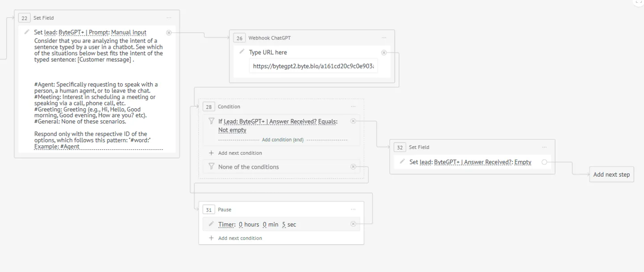Image resolution: width=644 pixels, height=272 pixels.
Task: Click the connector of None of the conditions row
Action: tap(353, 167)
